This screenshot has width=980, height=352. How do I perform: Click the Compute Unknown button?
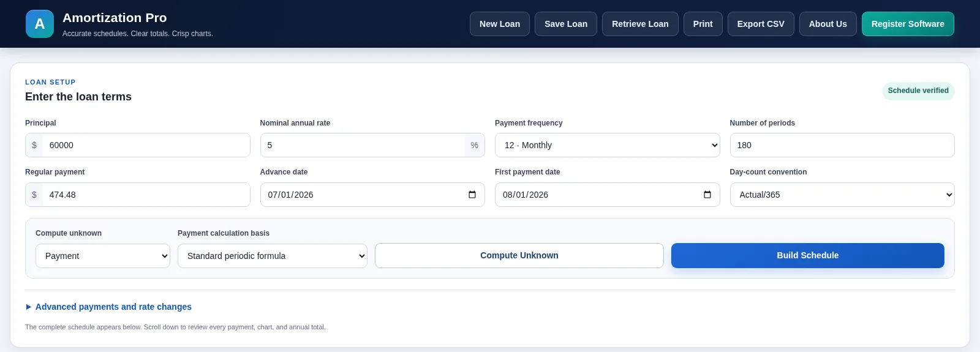(x=519, y=255)
